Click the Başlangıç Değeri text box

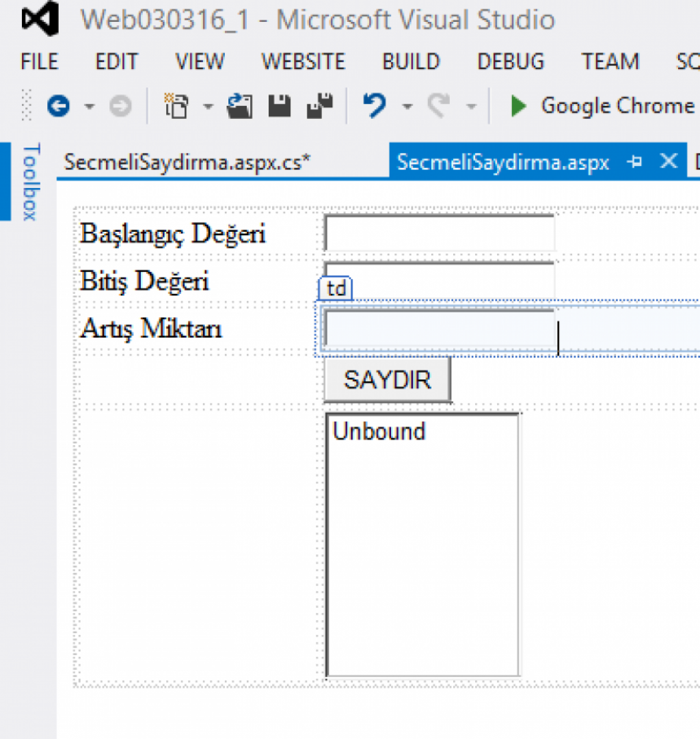point(440,233)
